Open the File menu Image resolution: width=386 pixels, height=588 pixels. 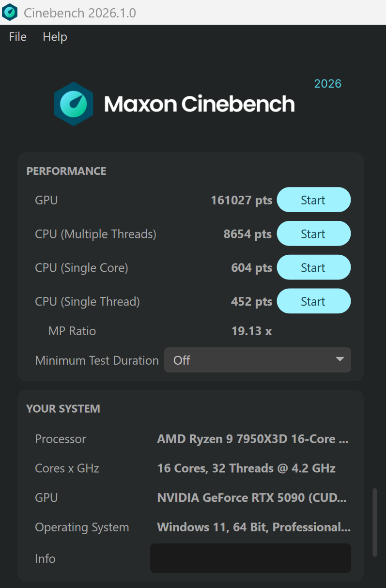pyautogui.click(x=17, y=36)
